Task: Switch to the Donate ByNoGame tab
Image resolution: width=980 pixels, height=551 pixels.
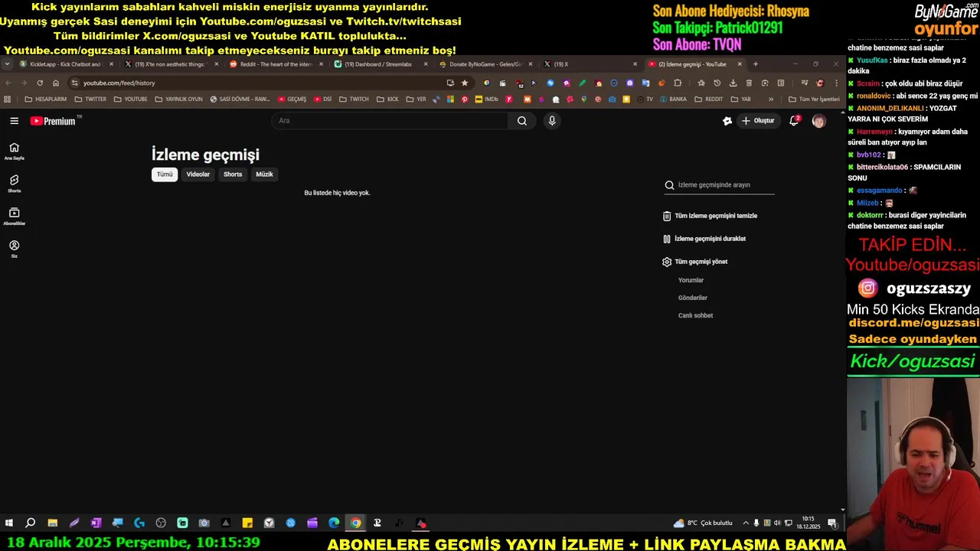Action: pos(486,64)
